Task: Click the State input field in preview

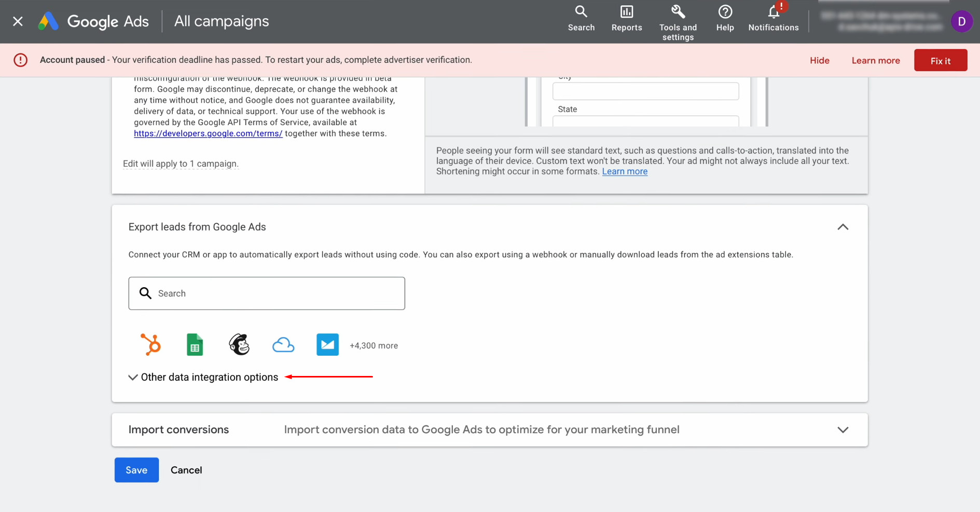Action: (x=645, y=121)
